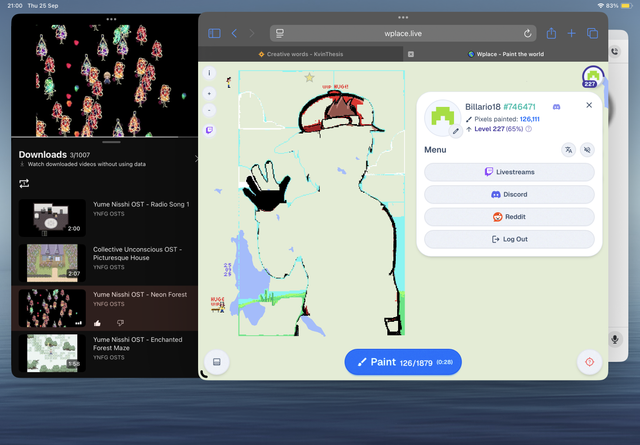This screenshot has width=640, height=445.
Task: Zoom out with the map minus button
Action: (209, 110)
